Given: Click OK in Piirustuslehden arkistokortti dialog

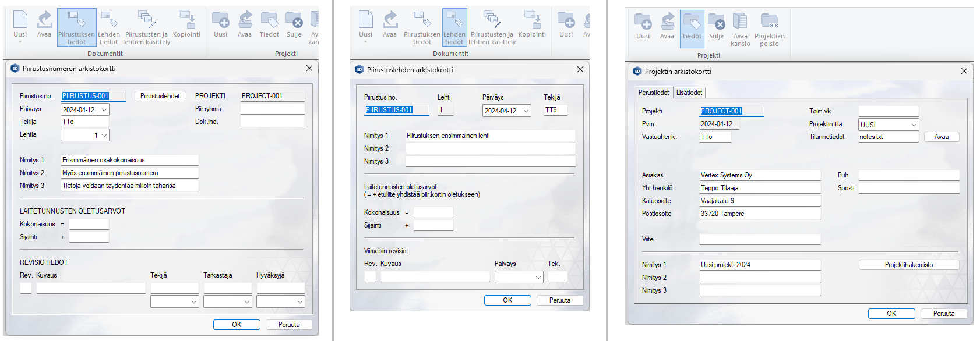Looking at the screenshot, I should pyautogui.click(x=507, y=300).
